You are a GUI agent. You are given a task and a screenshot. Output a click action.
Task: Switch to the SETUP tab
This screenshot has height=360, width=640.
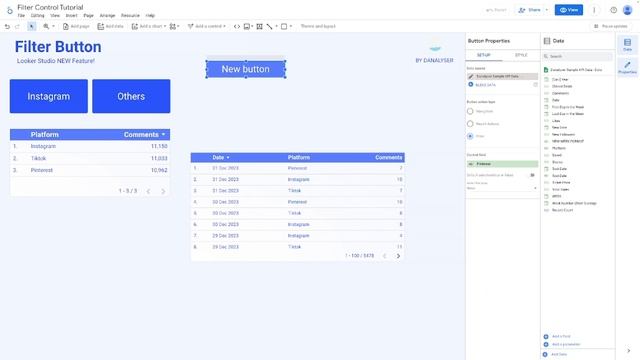484,55
